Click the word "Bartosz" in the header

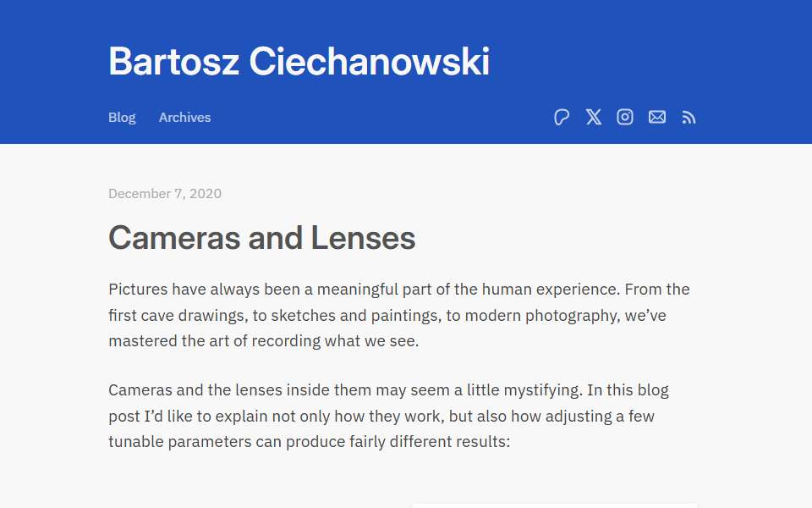[x=174, y=61]
